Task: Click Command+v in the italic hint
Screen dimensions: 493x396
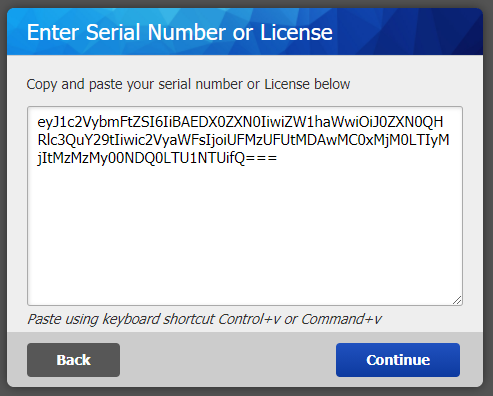Action: pos(341,319)
